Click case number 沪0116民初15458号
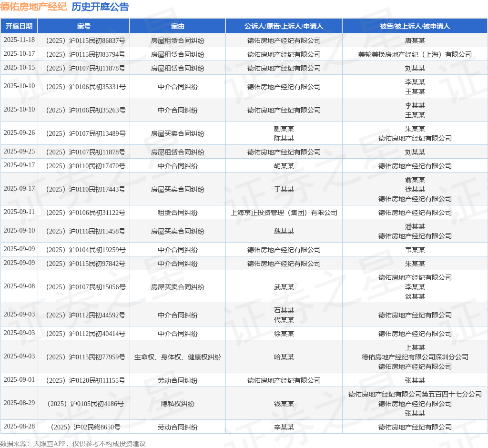488x448 pixels. 86,231
